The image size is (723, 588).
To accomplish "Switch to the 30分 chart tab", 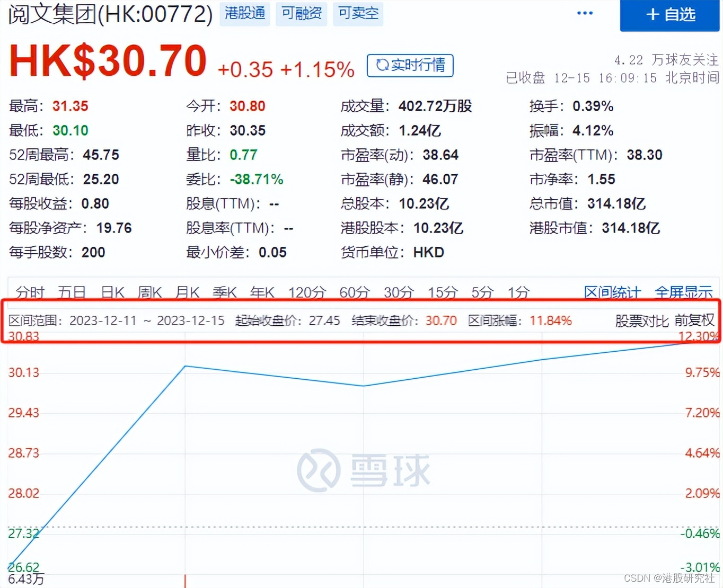I will [x=399, y=292].
